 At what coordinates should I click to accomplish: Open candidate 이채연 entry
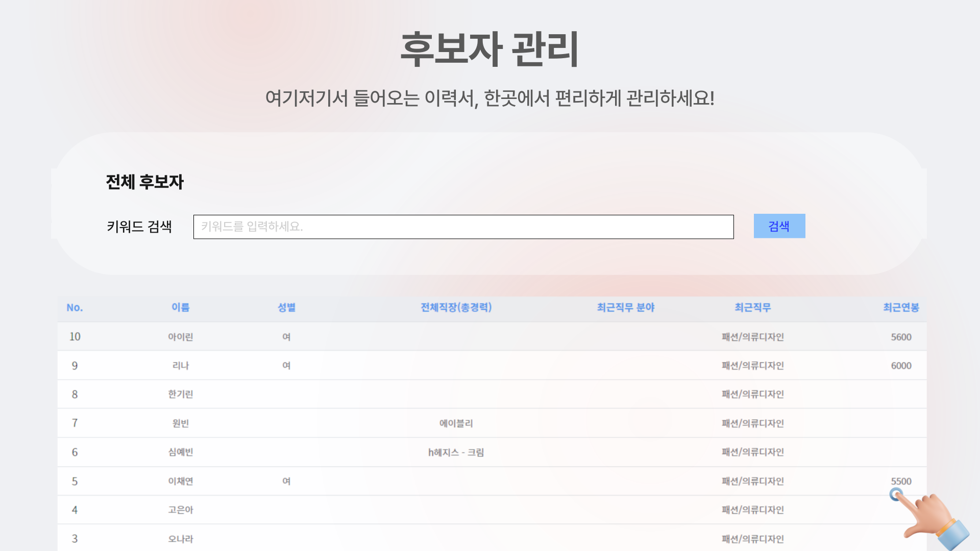tap(180, 481)
